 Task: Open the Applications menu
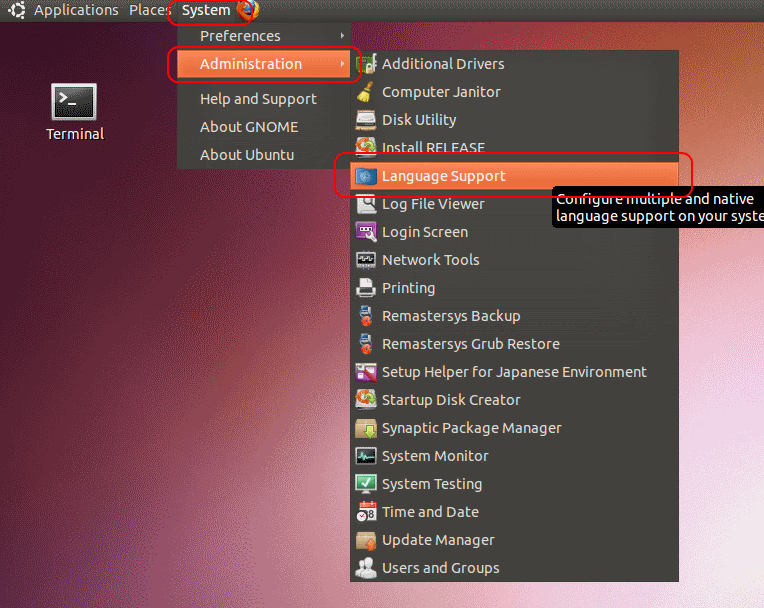[x=76, y=10]
